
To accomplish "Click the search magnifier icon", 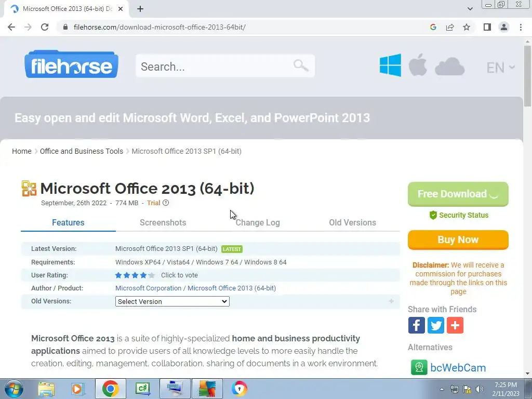I will click(301, 65).
